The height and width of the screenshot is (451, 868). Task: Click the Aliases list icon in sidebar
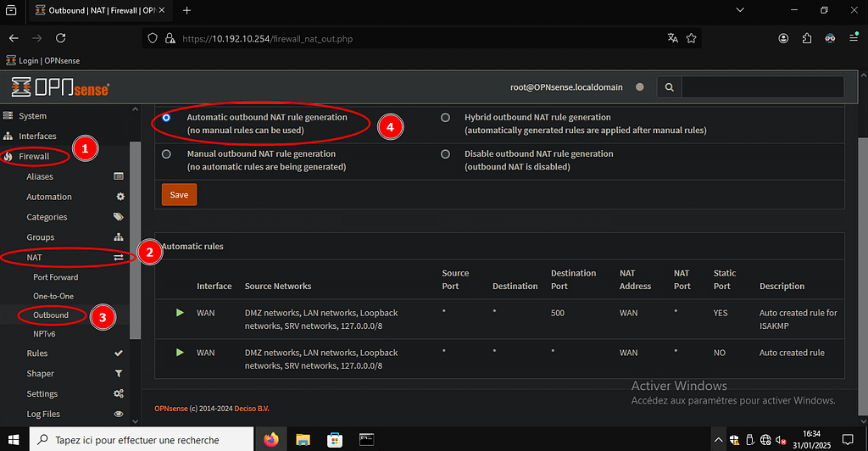pyautogui.click(x=119, y=176)
